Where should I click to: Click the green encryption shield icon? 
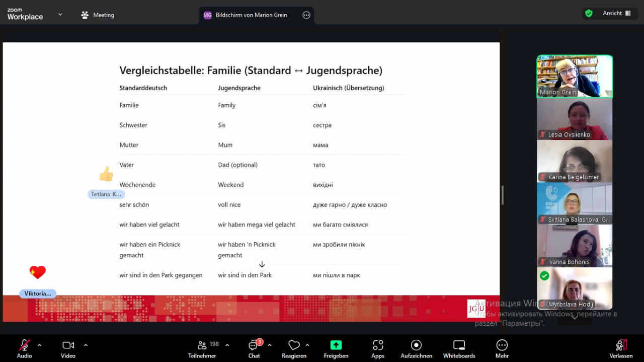click(x=589, y=14)
